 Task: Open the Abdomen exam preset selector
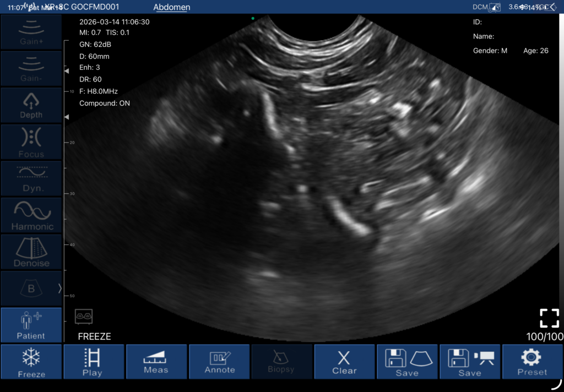point(172,7)
